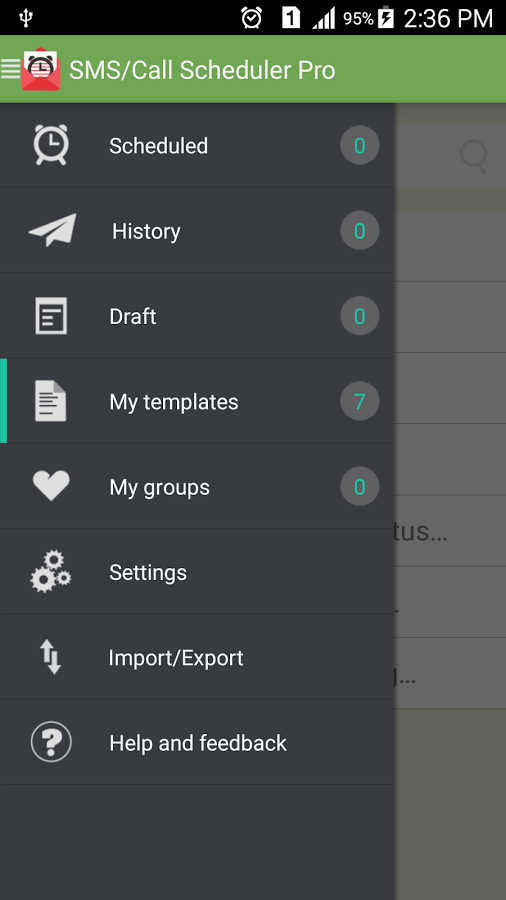Click the dimmed search magnifier icon
This screenshot has height=900, width=506.
[x=474, y=156]
